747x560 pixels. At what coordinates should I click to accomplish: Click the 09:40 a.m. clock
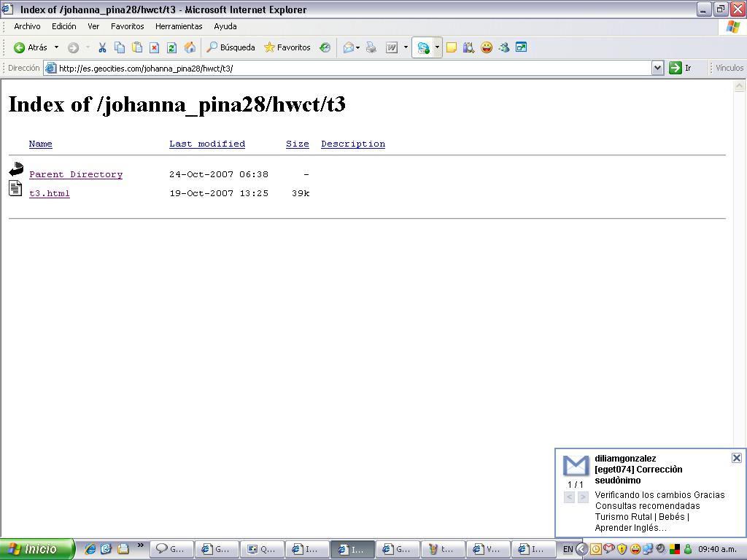719,550
